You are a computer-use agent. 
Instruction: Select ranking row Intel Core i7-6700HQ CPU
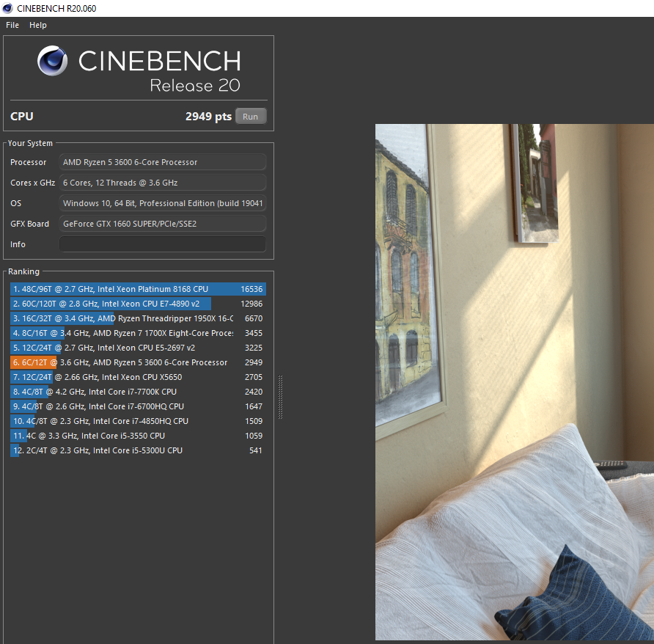click(138, 406)
